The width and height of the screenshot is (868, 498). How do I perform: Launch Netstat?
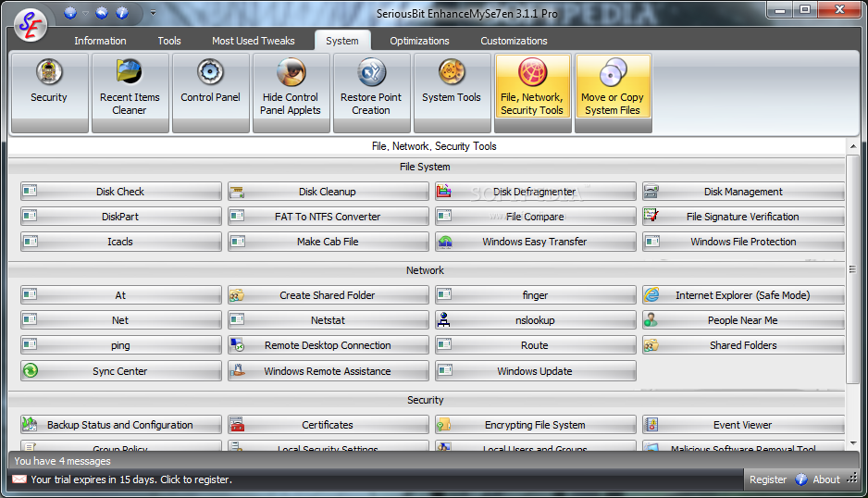(329, 320)
